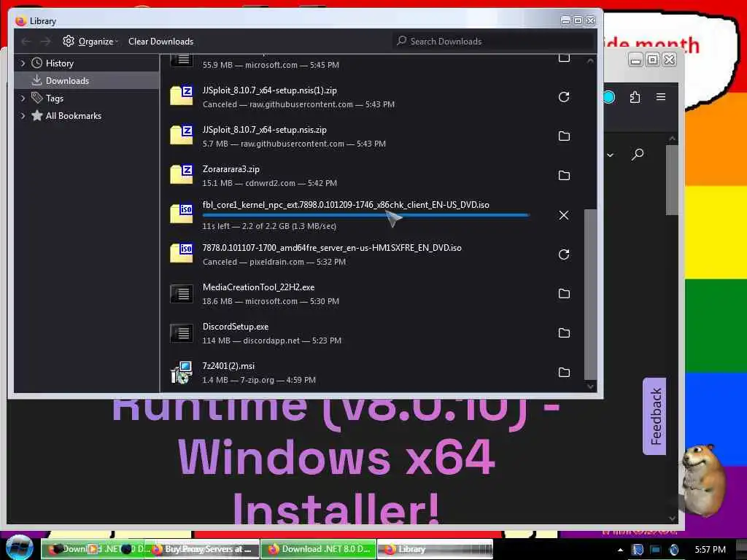747x560 pixels.
Task: Click the back arrow in Library toolbar
Action: (x=26, y=42)
